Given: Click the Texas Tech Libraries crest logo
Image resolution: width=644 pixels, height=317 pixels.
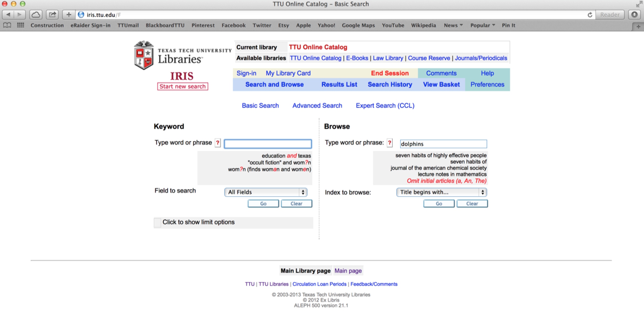Looking at the screenshot, I should (x=144, y=55).
